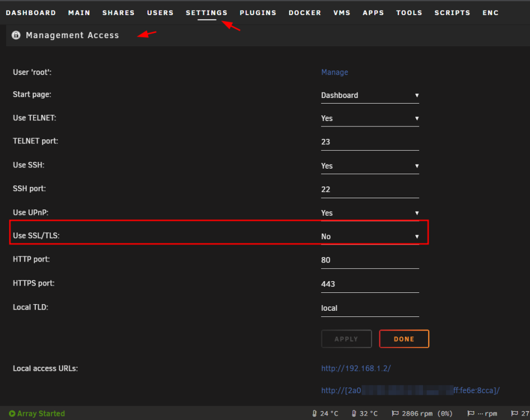Click the 24 °C temperature reading

[x=329, y=414]
